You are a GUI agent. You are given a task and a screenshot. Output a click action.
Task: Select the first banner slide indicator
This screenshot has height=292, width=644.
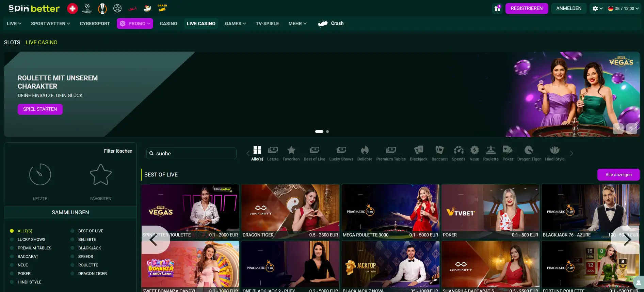pyautogui.click(x=319, y=132)
